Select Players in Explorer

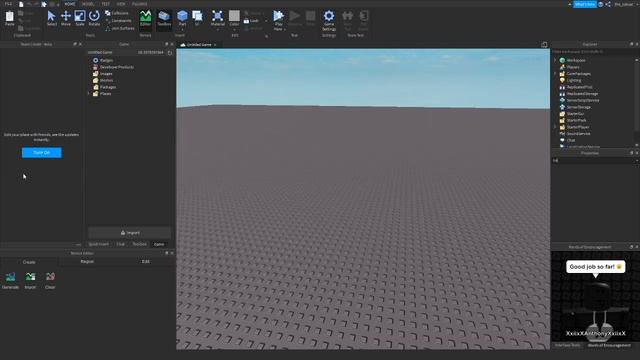click(573, 67)
